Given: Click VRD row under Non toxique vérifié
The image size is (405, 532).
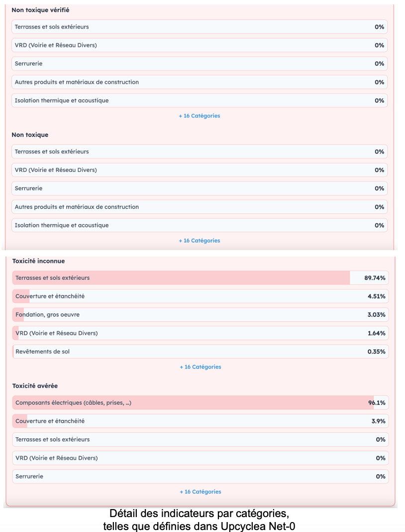Looking at the screenshot, I should click(x=200, y=45).
